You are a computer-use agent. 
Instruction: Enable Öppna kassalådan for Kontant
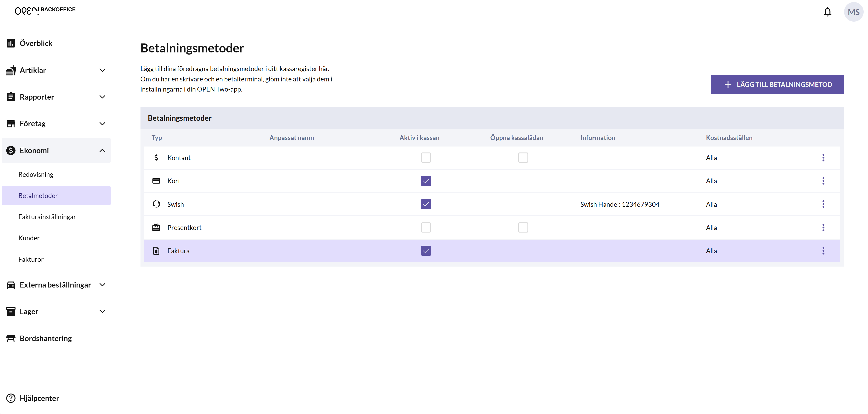coord(523,158)
